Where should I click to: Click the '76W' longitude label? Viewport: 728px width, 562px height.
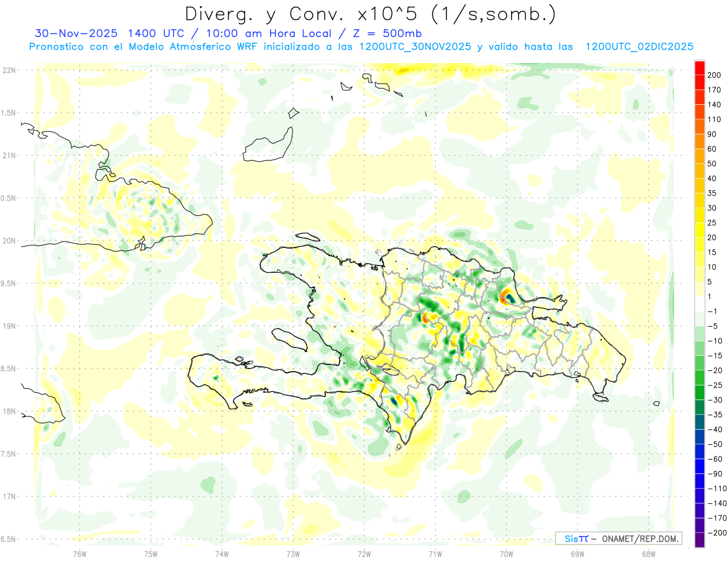pos(79,554)
